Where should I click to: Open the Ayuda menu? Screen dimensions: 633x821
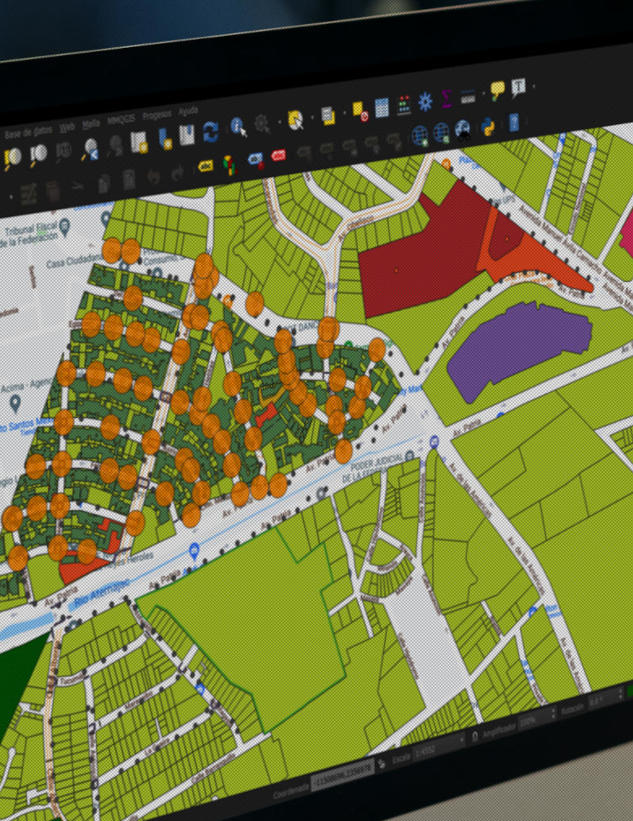[x=188, y=111]
